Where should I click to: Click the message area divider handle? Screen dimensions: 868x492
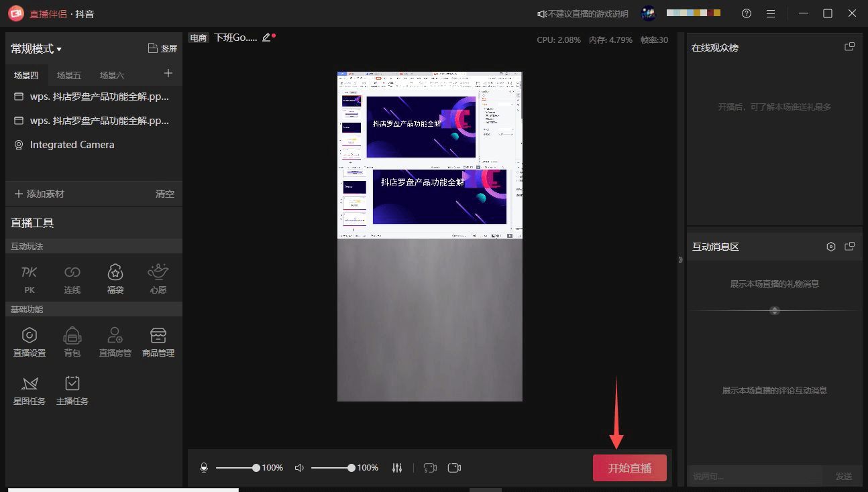(775, 310)
